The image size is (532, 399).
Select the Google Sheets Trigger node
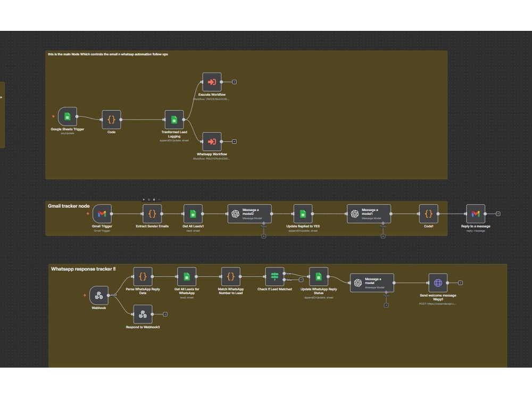point(67,117)
